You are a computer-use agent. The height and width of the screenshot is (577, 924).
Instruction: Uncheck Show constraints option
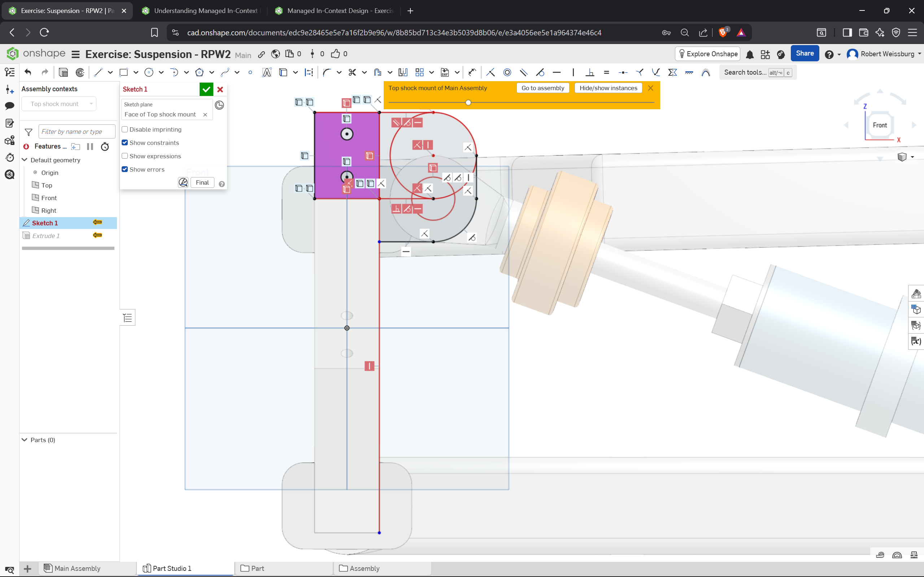point(125,143)
